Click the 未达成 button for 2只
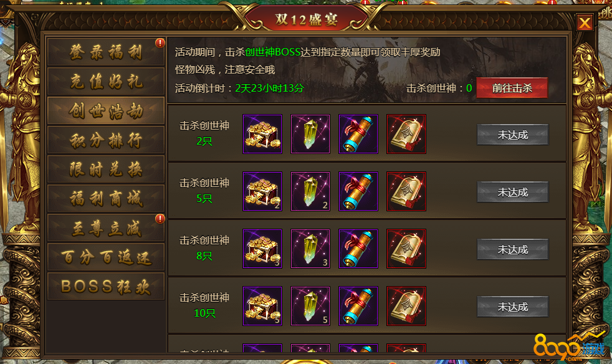Image resolution: width=612 pixels, height=364 pixels. pos(513,135)
